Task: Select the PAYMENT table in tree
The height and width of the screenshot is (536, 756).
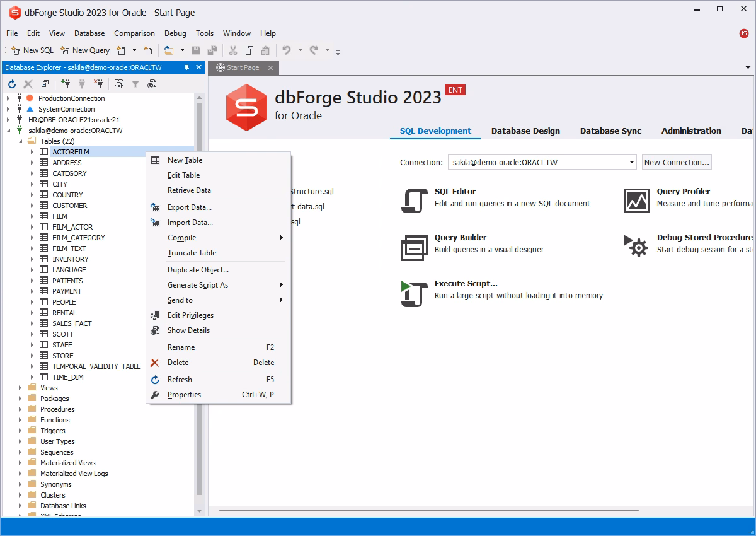Action: coord(67,291)
